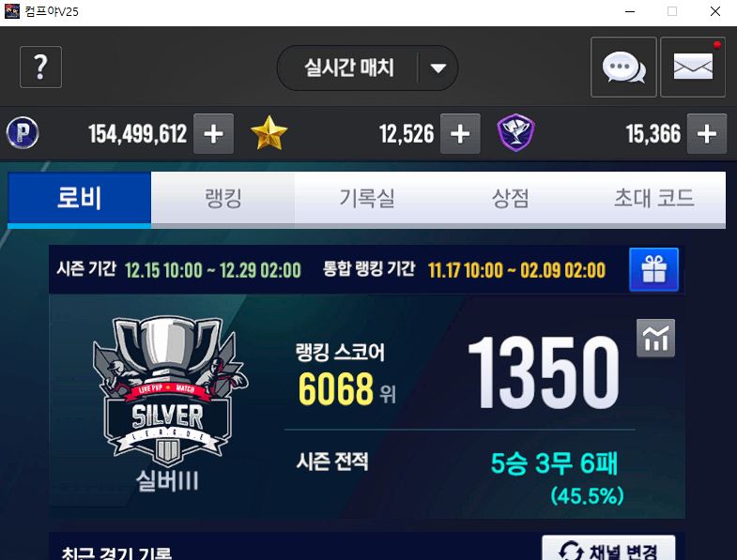This screenshot has width=737, height=560.
Task: Switch to the 랭킹 tab
Action: (x=223, y=198)
